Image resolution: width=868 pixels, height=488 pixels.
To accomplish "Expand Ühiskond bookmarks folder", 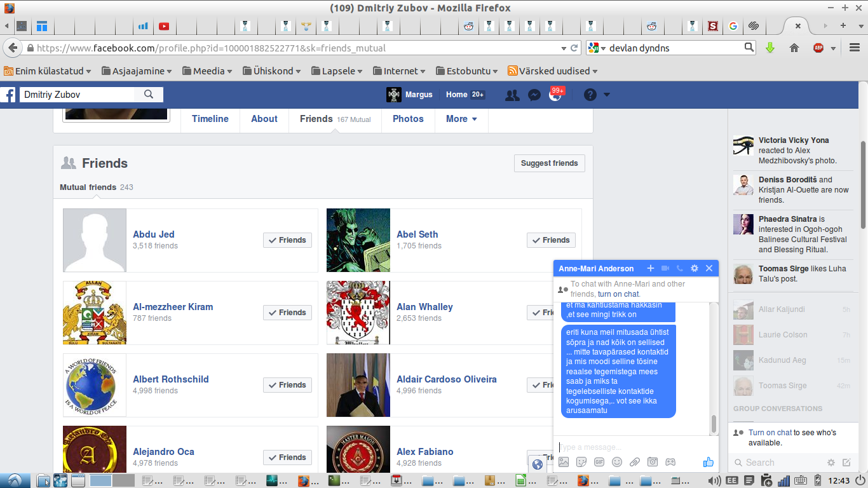I will click(x=272, y=71).
